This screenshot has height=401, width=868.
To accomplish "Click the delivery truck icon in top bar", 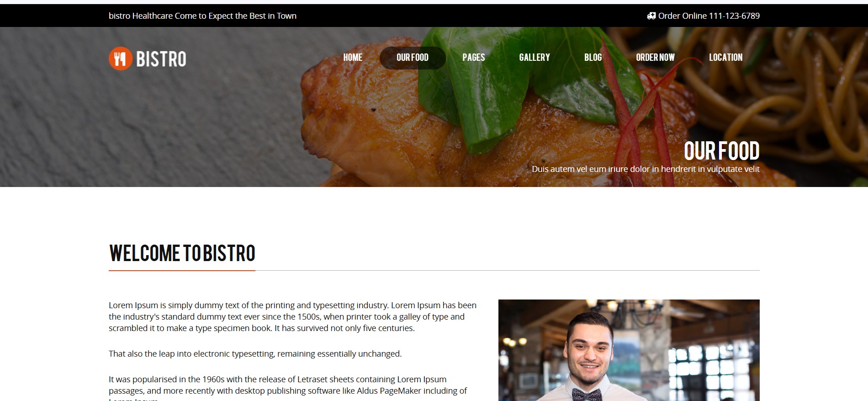I will pos(651,16).
